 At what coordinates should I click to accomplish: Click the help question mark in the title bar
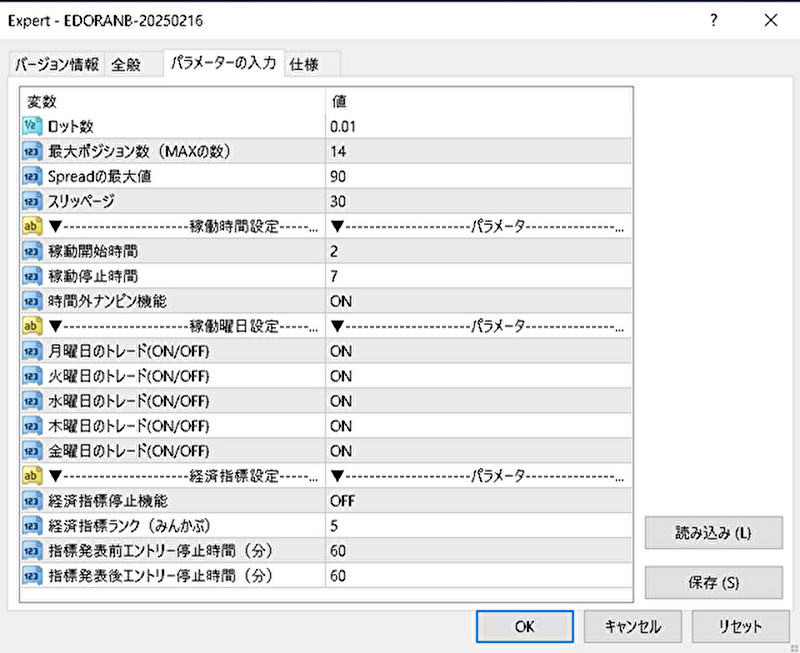click(713, 21)
